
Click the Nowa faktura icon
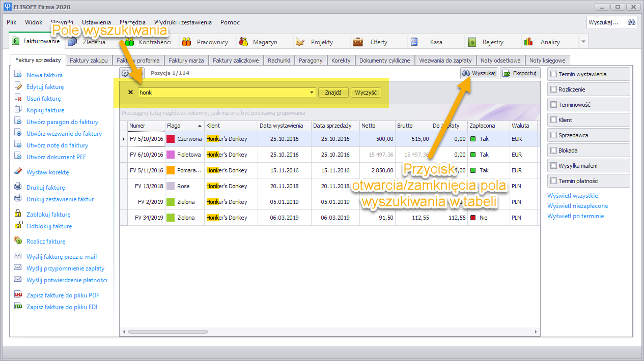coord(18,75)
